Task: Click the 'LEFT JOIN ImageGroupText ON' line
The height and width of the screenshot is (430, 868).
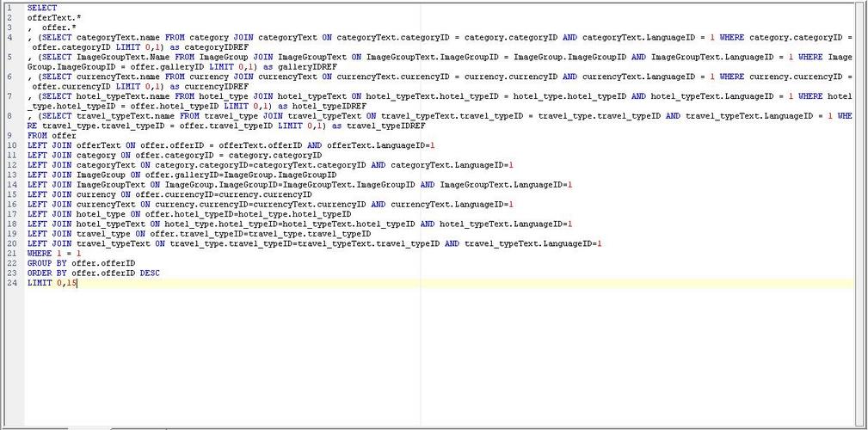Action: 300,185
